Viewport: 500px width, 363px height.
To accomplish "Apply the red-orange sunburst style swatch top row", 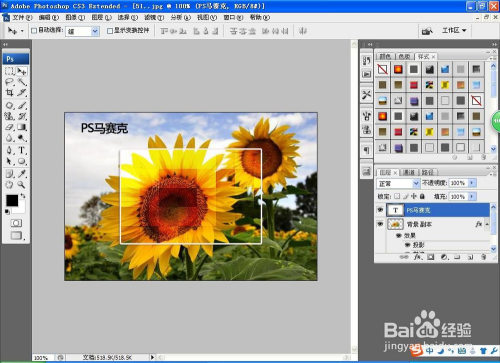I will tap(398, 69).
